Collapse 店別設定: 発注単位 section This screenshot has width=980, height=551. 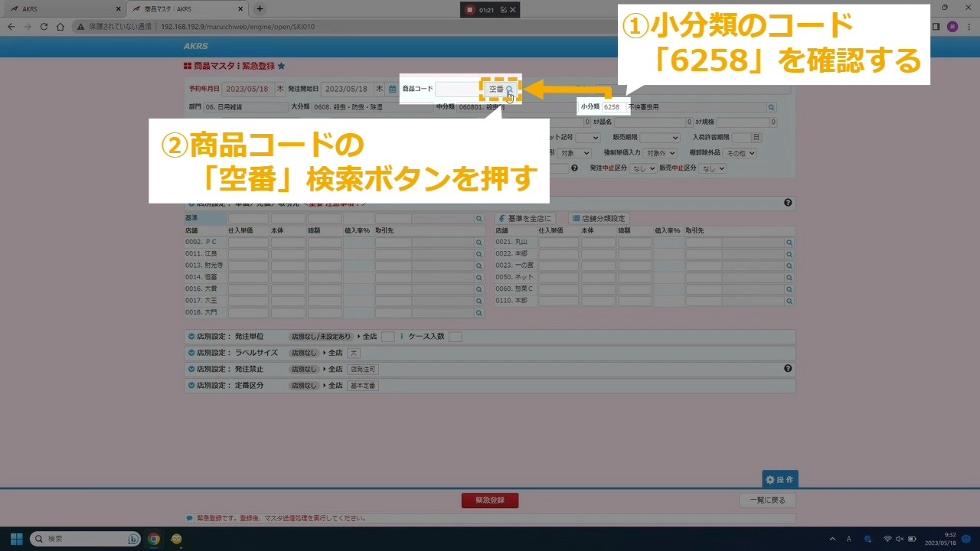pos(191,337)
